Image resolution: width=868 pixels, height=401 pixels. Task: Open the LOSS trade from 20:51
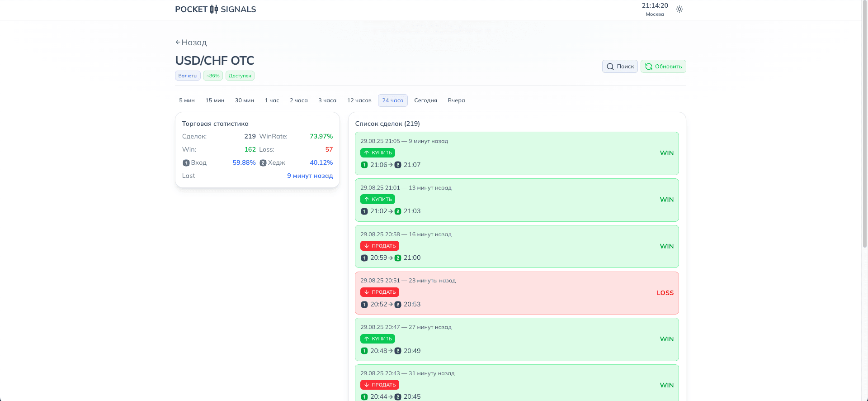coord(516,293)
